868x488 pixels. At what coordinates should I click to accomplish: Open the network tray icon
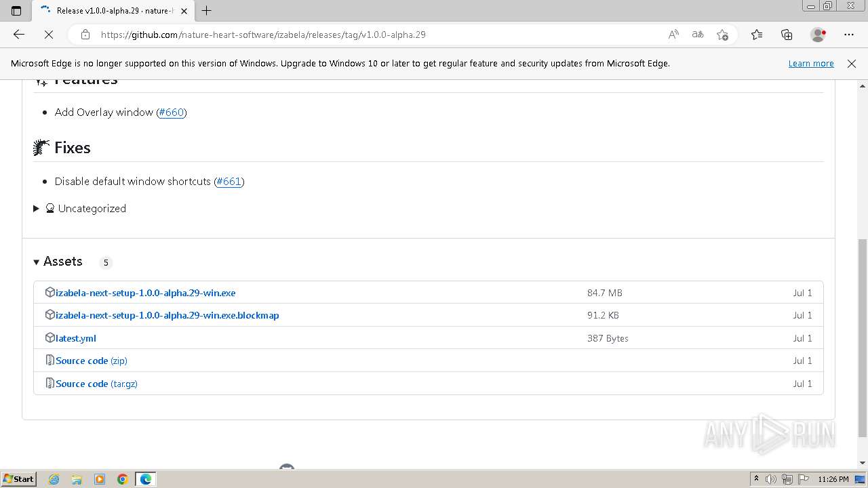(787, 479)
